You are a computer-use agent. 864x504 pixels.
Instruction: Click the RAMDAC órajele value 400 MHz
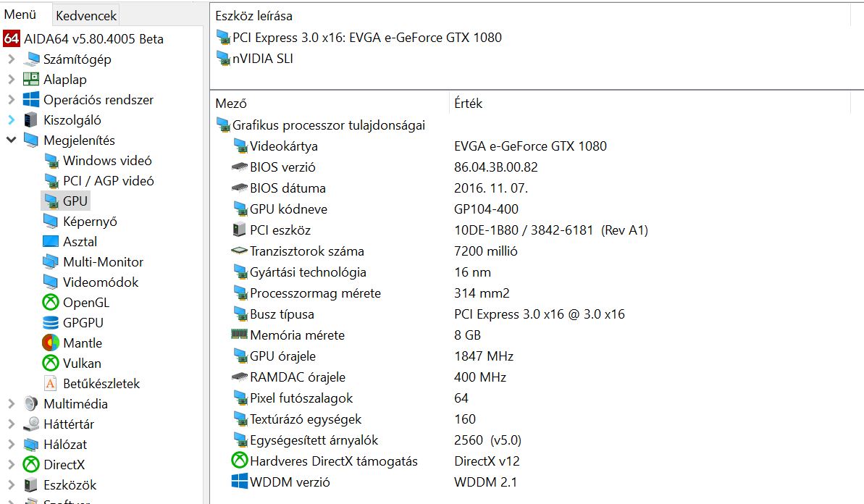click(480, 377)
